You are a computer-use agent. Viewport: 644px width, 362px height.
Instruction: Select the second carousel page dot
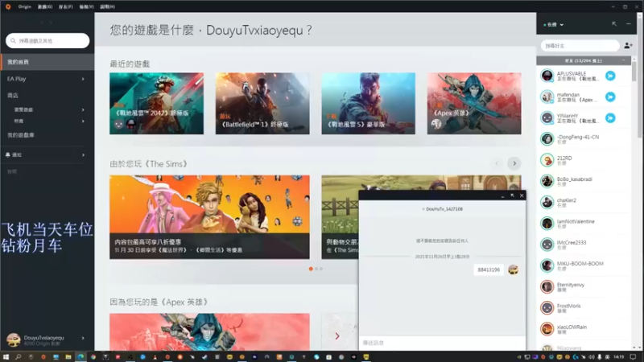point(316,269)
